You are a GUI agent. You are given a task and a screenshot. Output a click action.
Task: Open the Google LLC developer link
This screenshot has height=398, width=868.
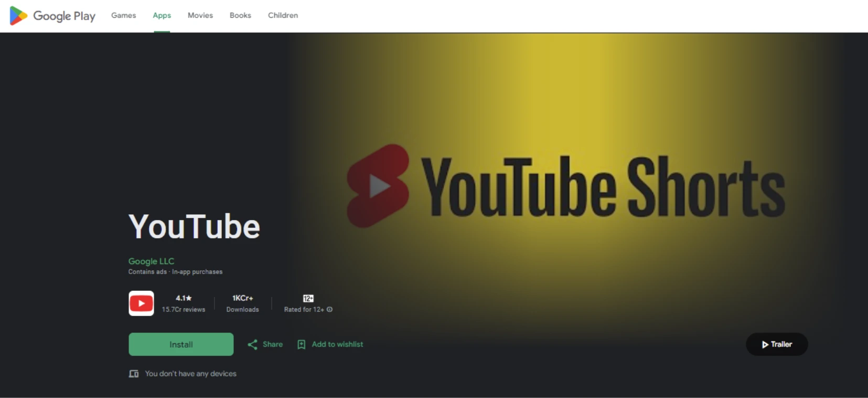(151, 261)
